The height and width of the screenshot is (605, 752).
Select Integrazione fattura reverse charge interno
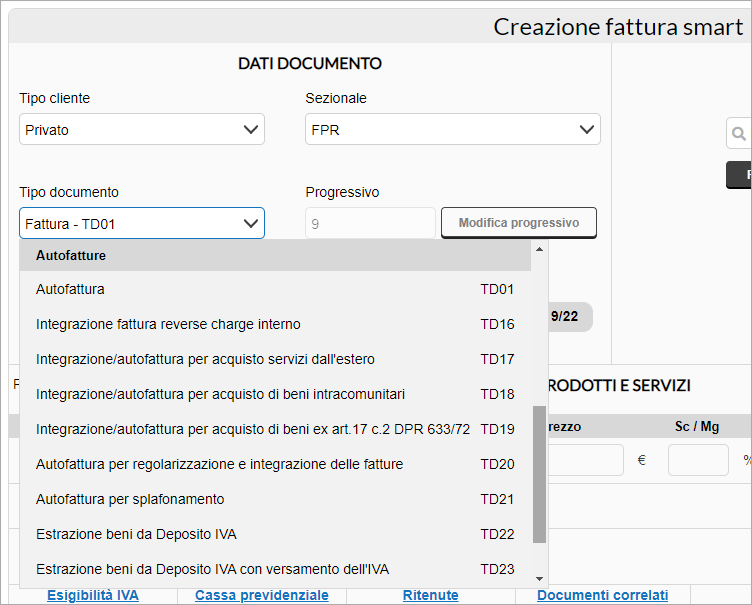(x=275, y=324)
